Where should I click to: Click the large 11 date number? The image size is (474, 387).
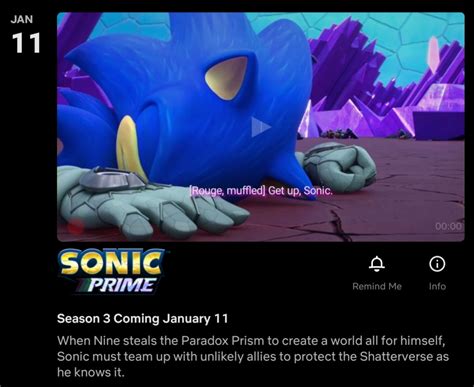coord(26,43)
